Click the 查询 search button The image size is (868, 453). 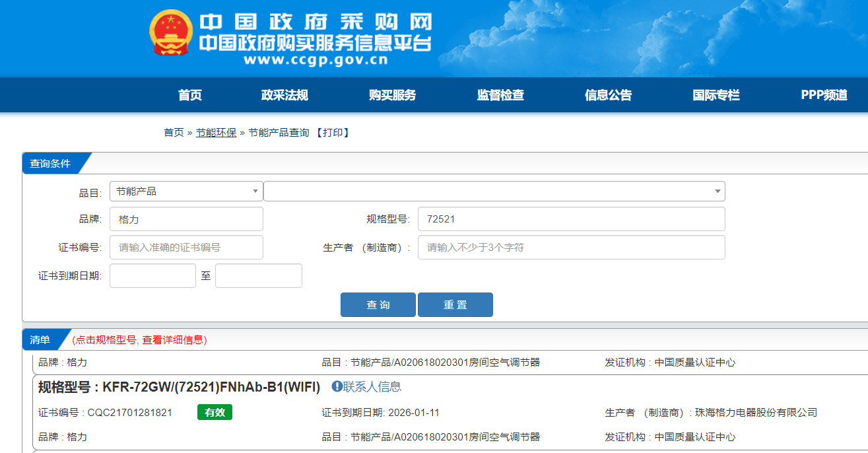click(x=378, y=305)
